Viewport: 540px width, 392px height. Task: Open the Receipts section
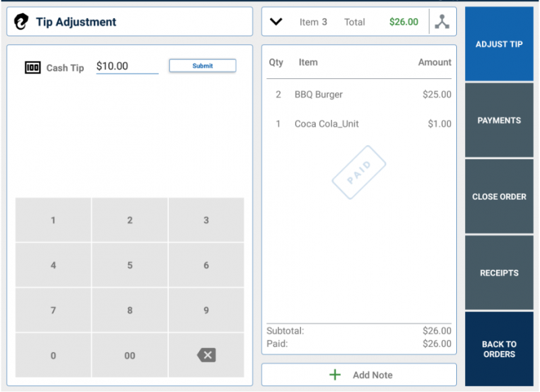pyautogui.click(x=499, y=273)
